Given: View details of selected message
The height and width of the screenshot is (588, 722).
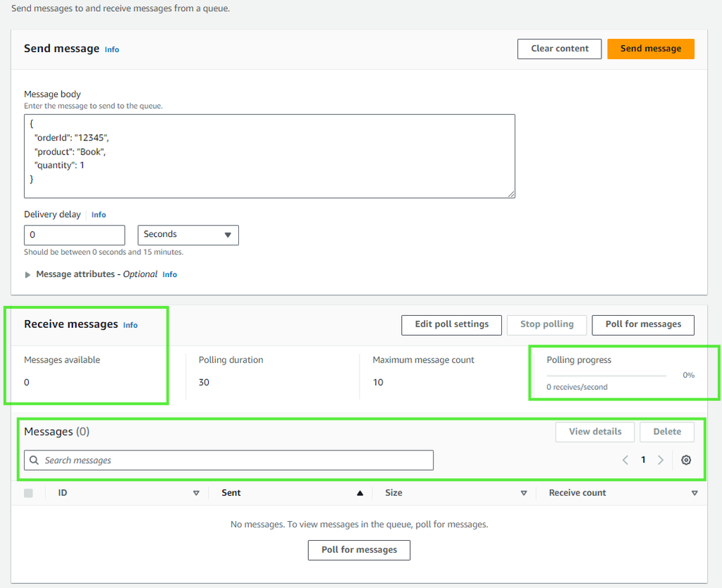Looking at the screenshot, I should (x=594, y=431).
